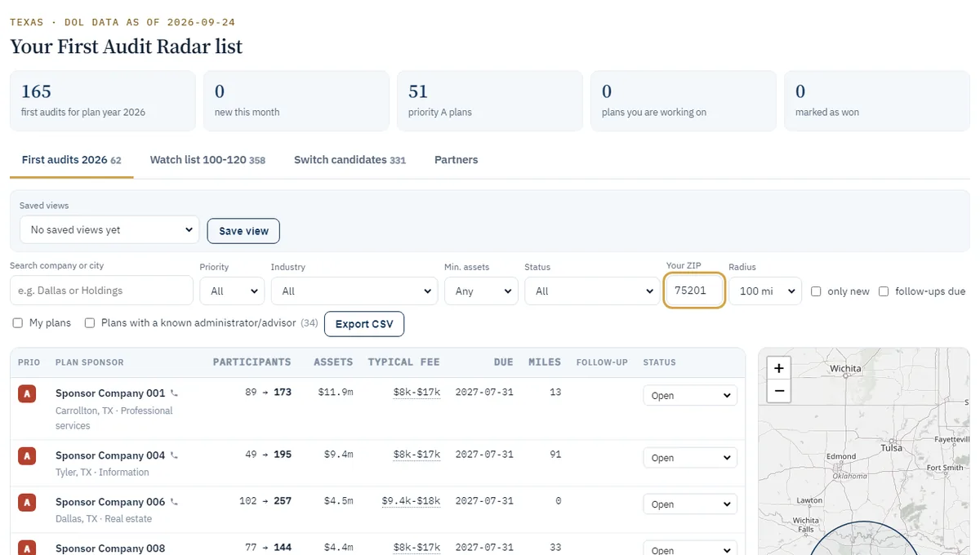
Task: Change the Radius dropdown from 100 mi
Action: 765,291
